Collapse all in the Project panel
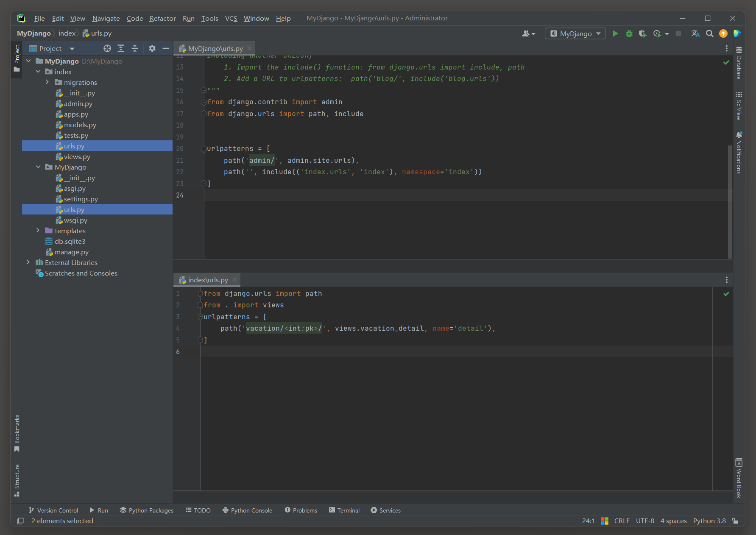The height and width of the screenshot is (535, 756). [x=135, y=48]
